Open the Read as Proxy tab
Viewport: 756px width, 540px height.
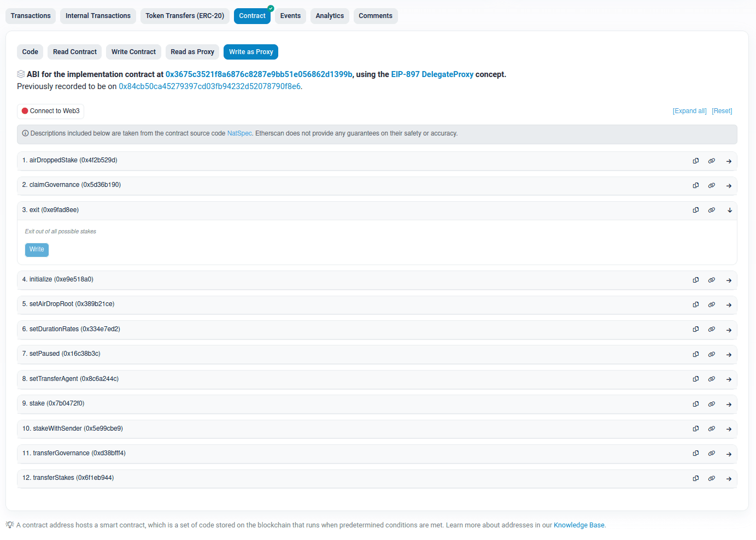coord(192,52)
